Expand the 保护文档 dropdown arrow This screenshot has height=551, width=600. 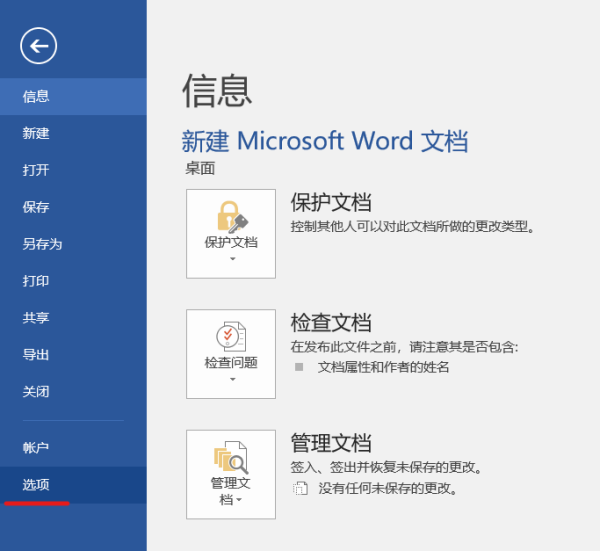coord(231,259)
